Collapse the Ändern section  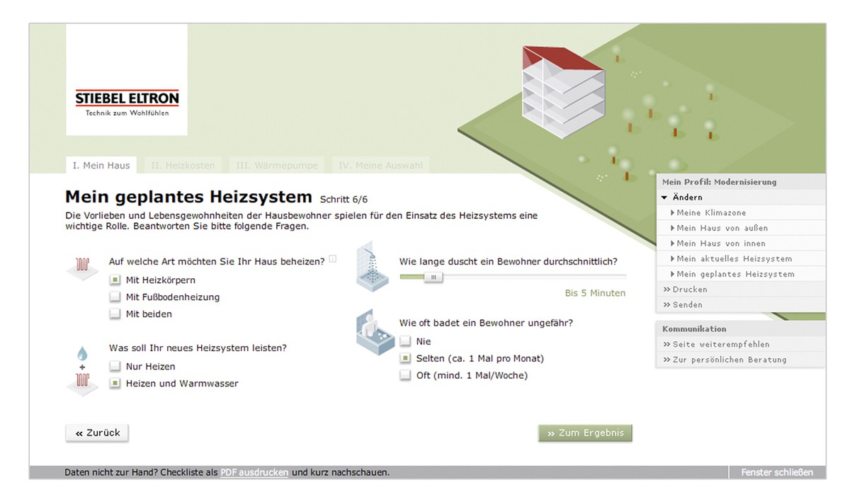(664, 197)
